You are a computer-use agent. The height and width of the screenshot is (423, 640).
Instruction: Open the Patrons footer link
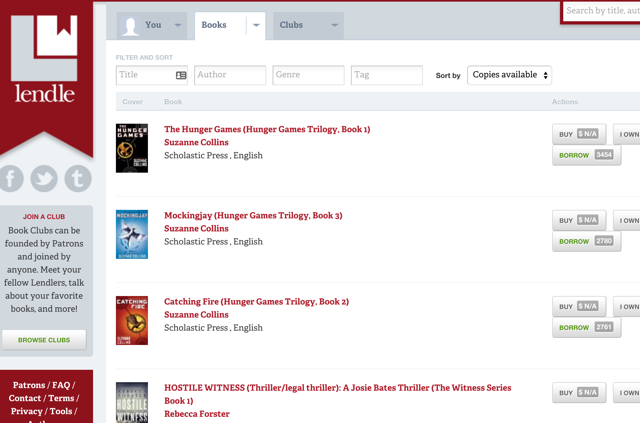click(x=29, y=385)
